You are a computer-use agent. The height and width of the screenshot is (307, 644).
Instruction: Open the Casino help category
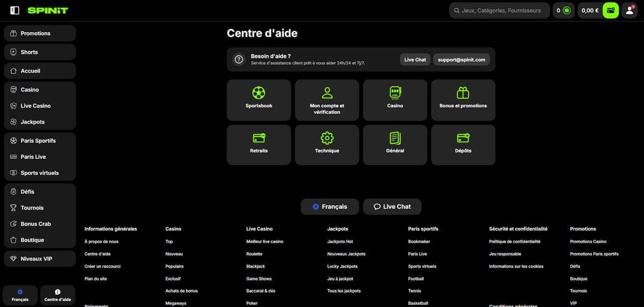pyautogui.click(x=395, y=100)
